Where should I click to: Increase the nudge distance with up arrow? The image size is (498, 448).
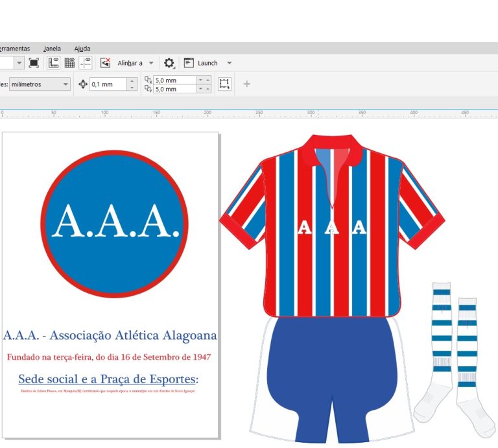tap(132, 81)
